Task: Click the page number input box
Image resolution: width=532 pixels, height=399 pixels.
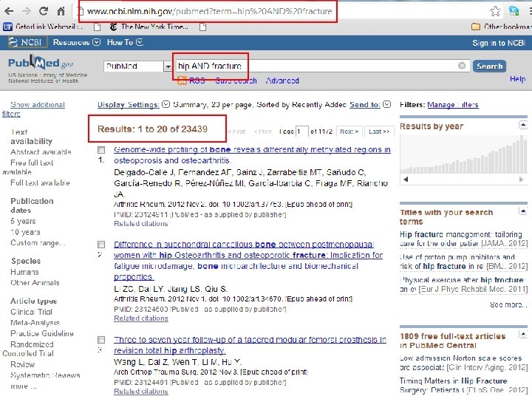Action: (x=302, y=132)
